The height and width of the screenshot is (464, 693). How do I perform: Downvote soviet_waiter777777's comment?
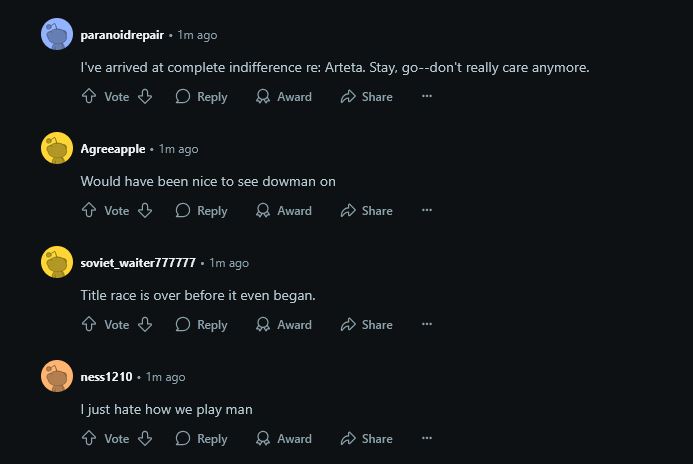[x=145, y=324]
